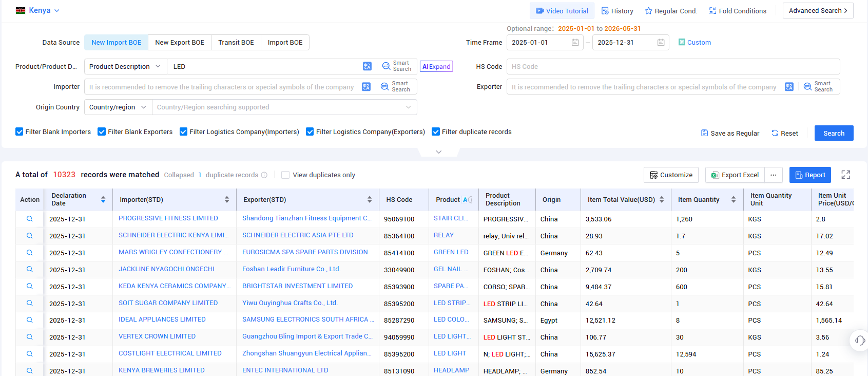Screen dimensions: 868x376
Task: Open details magnifier for VERTEX CROWN LIMITED row
Action: [x=30, y=337]
